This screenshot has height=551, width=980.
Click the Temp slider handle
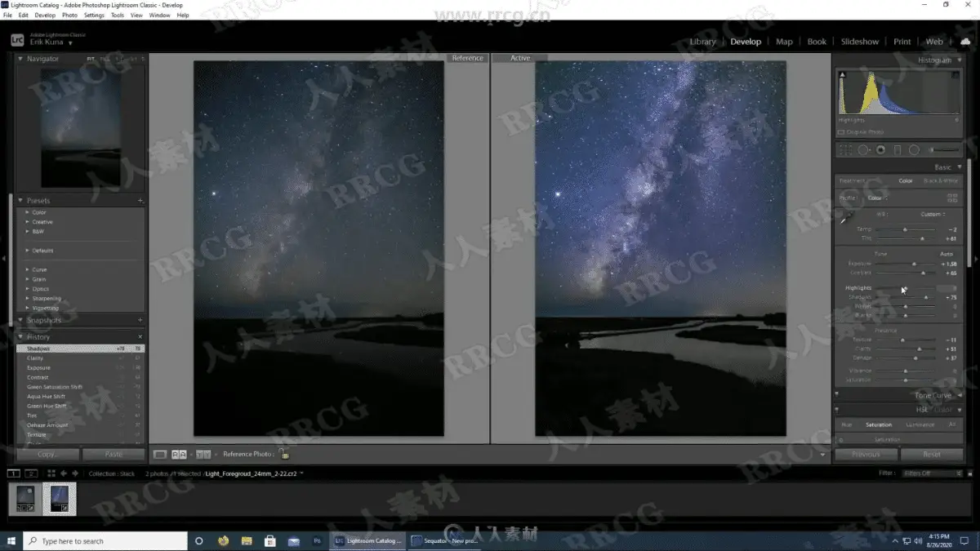pos(905,229)
